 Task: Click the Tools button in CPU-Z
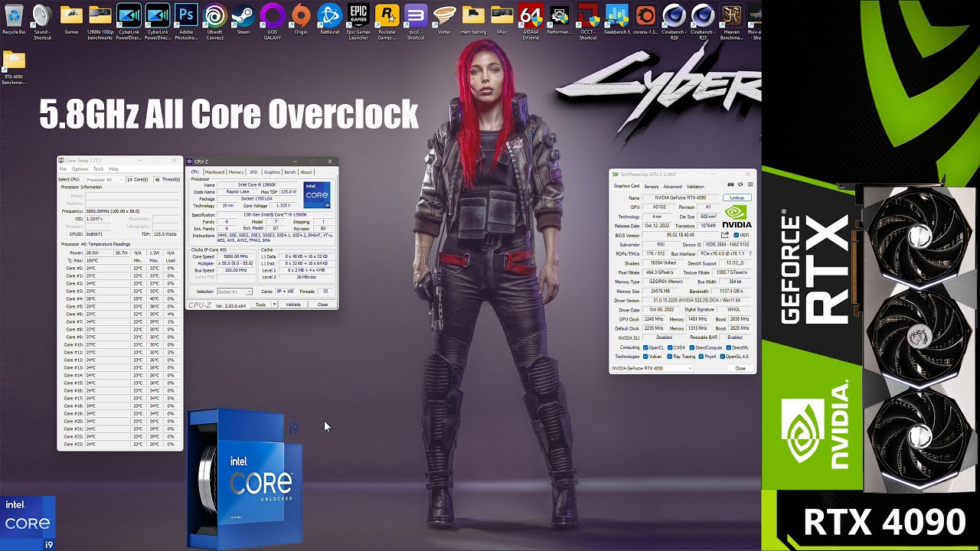[260, 305]
